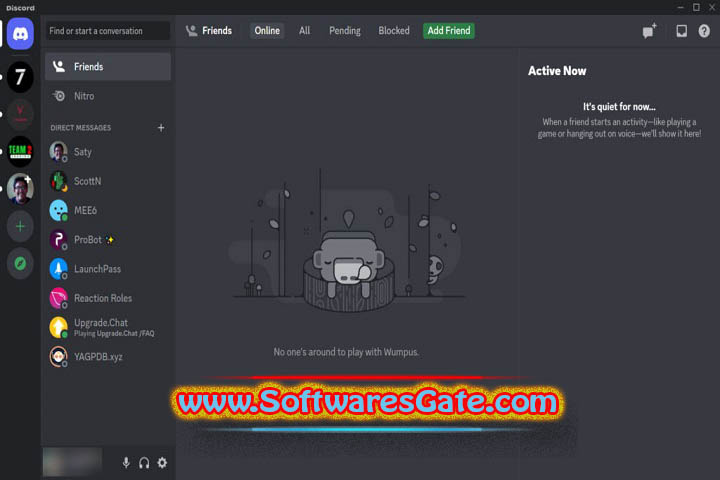720x480 pixels.
Task: Open the server with the 7 icon
Action: click(x=20, y=77)
